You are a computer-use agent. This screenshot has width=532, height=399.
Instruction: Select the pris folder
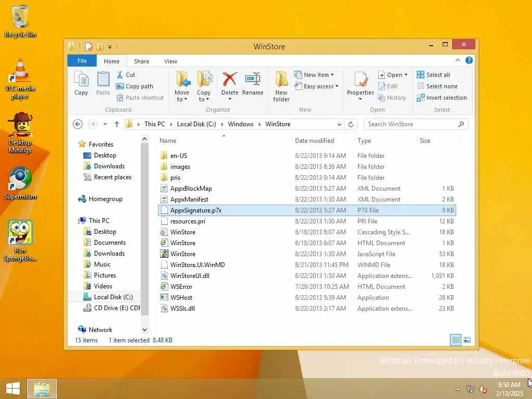tap(307, 178)
